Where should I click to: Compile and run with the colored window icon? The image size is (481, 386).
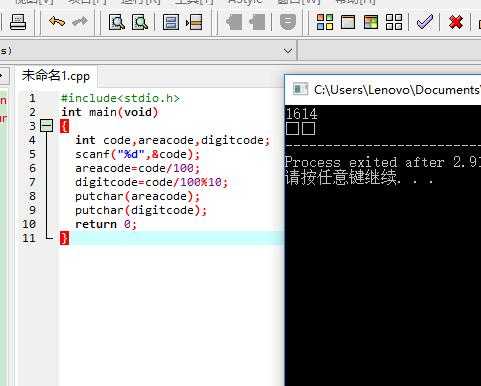tap(371, 22)
